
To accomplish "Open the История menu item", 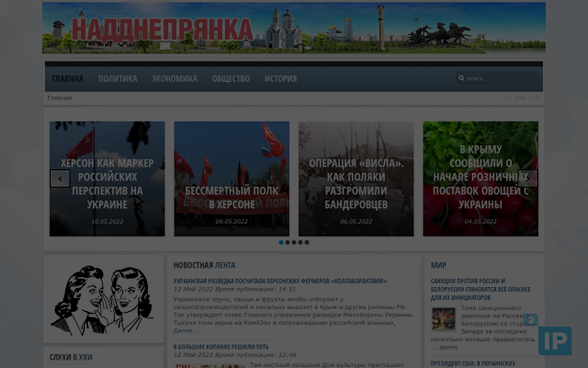I will 280,79.
